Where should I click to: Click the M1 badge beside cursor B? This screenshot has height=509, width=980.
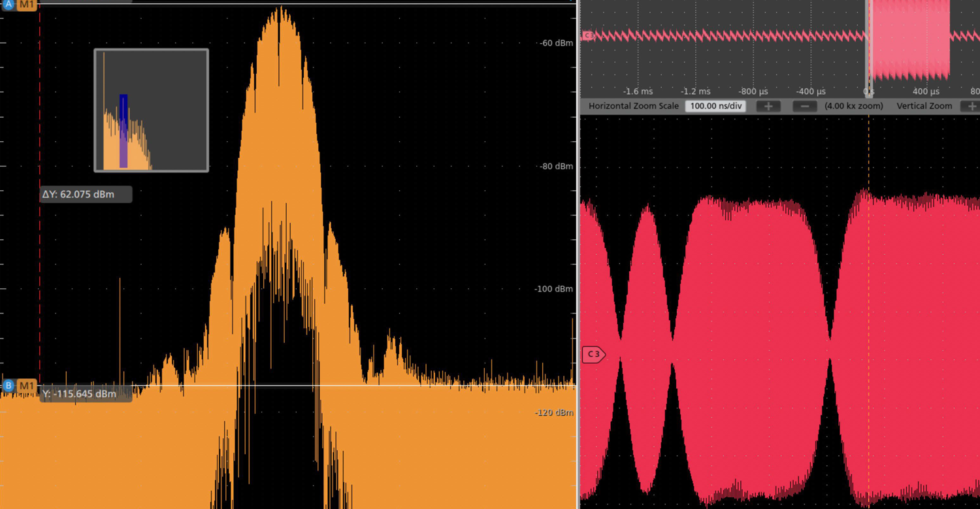pyautogui.click(x=26, y=386)
